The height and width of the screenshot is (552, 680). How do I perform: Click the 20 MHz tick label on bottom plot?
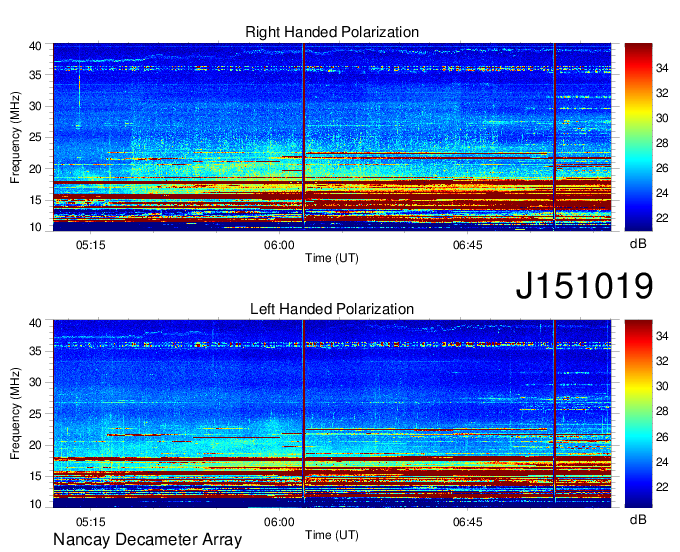pos(35,445)
